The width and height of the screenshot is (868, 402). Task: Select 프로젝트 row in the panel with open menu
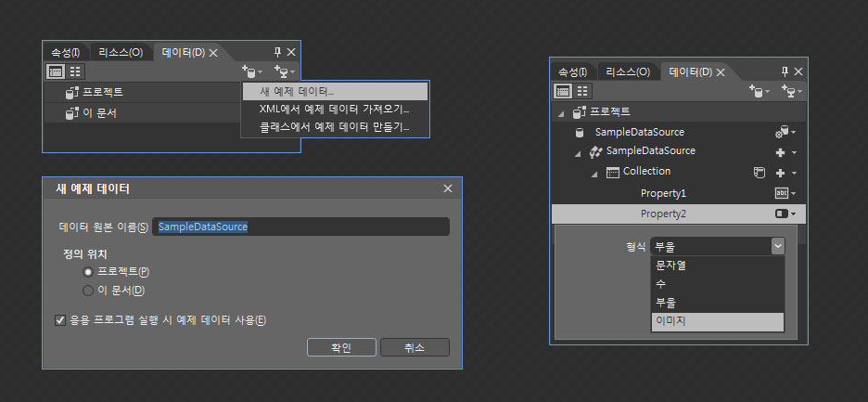[x=143, y=92]
